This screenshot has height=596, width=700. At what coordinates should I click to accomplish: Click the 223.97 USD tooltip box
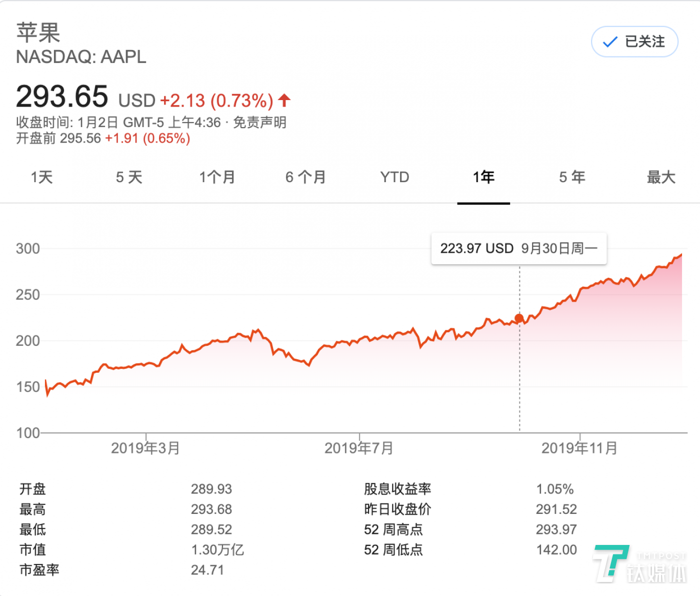pos(518,248)
